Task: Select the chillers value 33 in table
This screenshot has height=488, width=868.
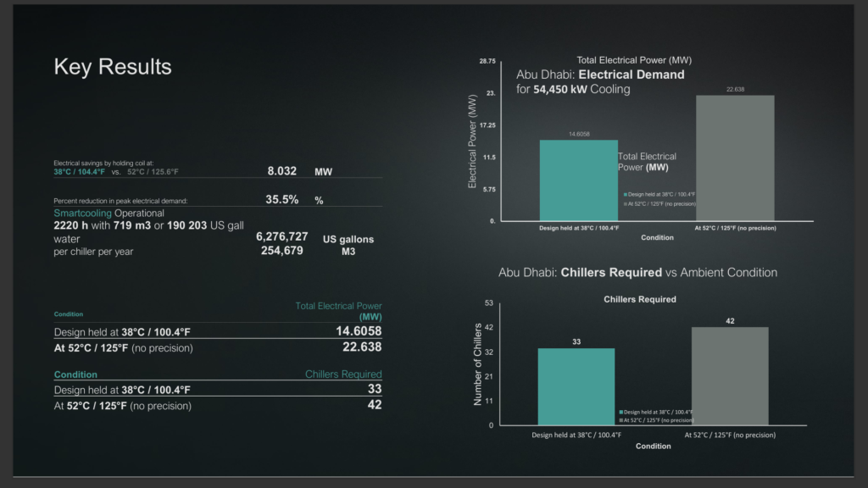Action: 375,389
